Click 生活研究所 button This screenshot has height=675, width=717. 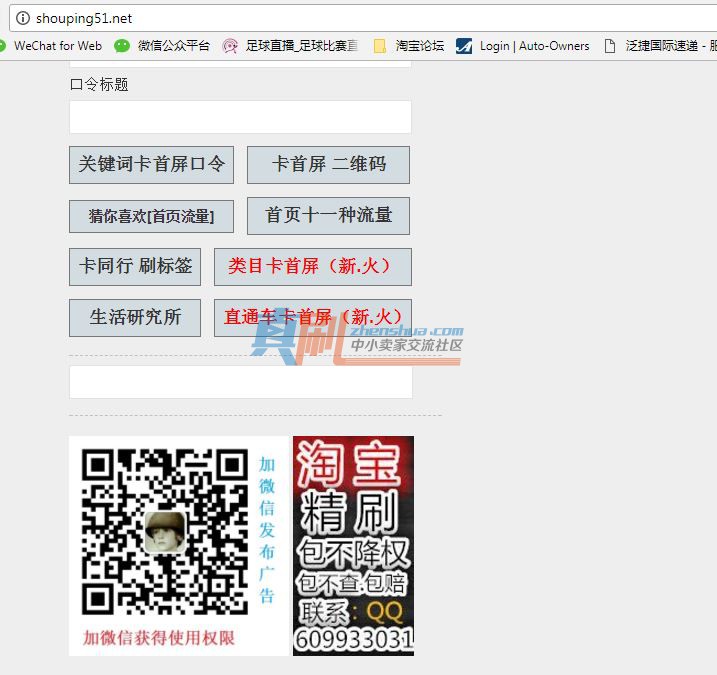pos(135,318)
